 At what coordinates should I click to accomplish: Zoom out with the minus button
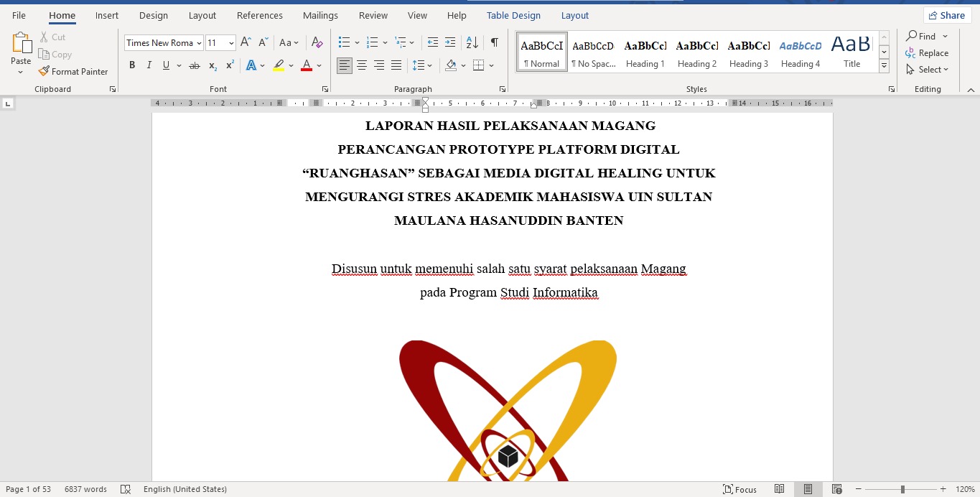tap(858, 489)
